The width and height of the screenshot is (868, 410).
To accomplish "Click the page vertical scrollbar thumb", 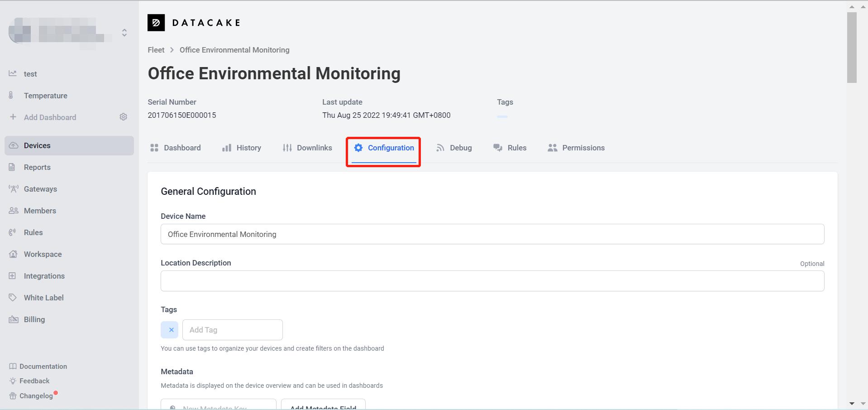I will (852, 48).
